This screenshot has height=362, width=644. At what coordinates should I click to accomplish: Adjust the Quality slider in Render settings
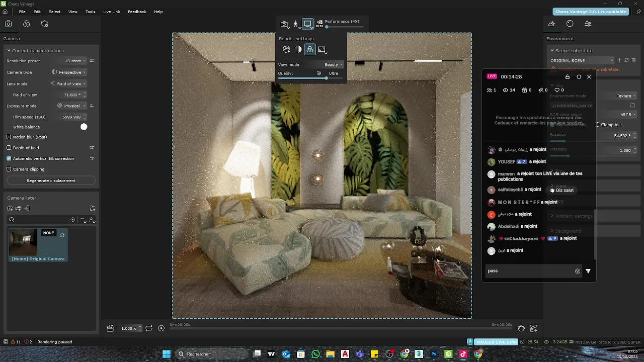310,78
